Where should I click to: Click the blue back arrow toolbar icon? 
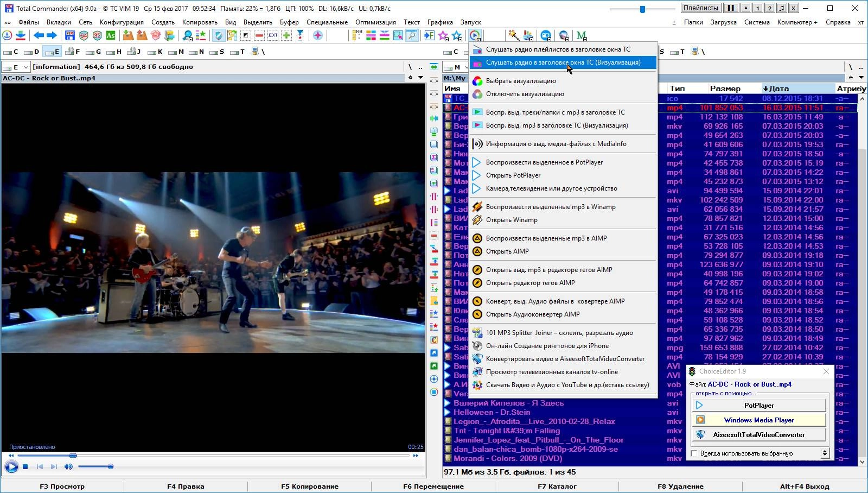(39, 35)
